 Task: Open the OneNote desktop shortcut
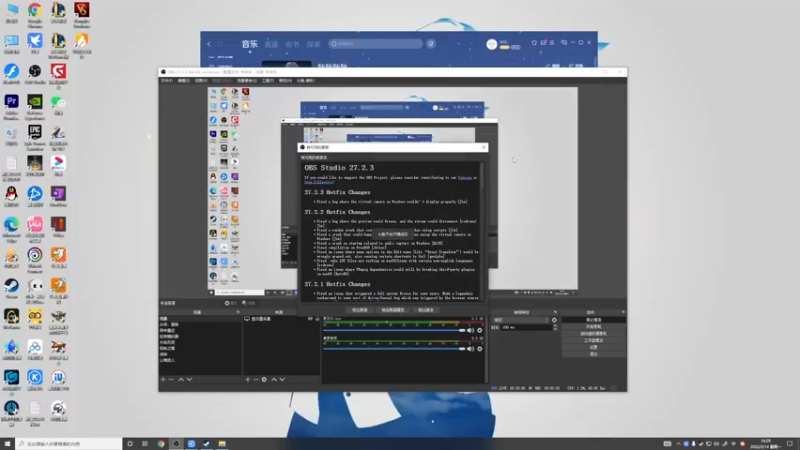(58, 197)
